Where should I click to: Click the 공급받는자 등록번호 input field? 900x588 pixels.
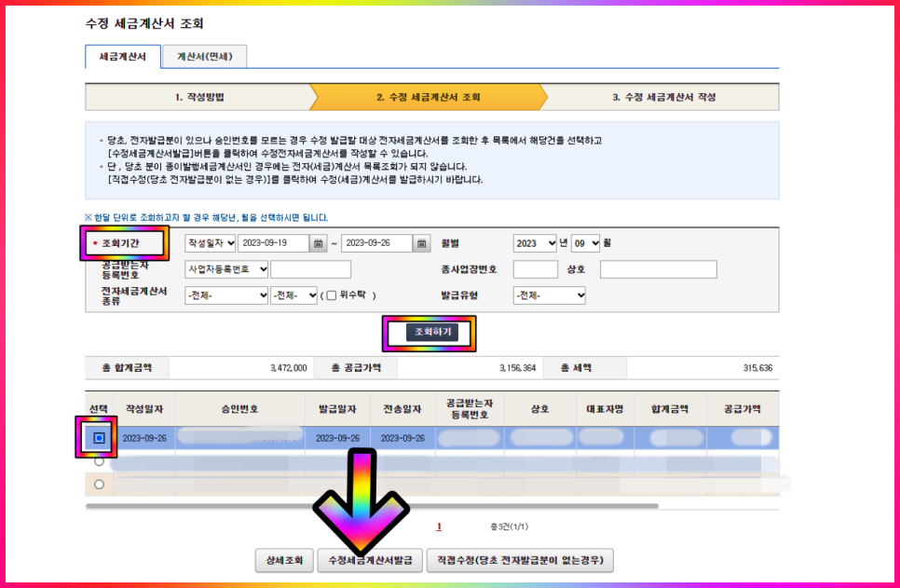[310, 269]
